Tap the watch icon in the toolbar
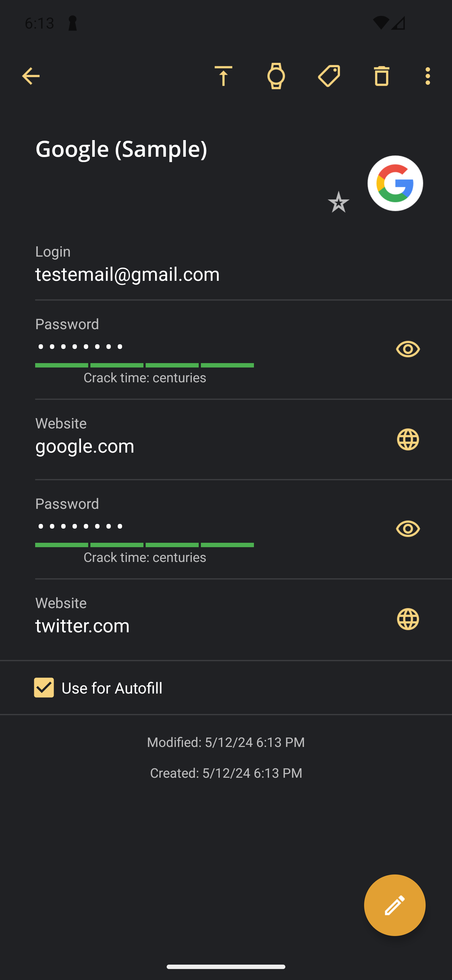 tap(276, 76)
